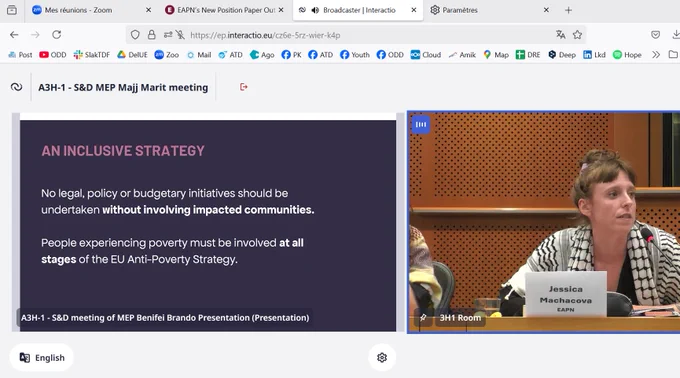Open the YouTube ODD bookmark
Screen dimensions: 680x378
point(52,55)
